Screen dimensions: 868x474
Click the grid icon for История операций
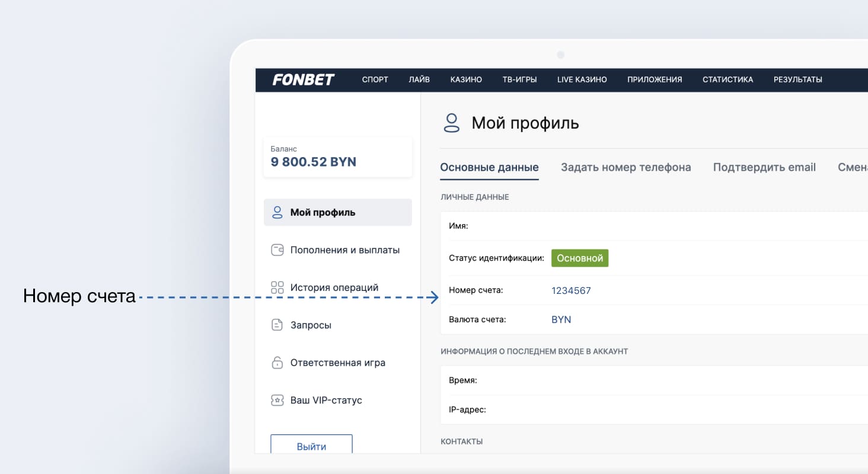[x=277, y=287]
